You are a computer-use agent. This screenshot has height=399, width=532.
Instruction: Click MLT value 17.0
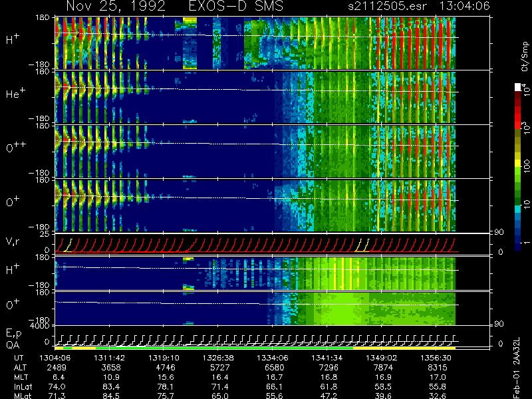(438, 377)
